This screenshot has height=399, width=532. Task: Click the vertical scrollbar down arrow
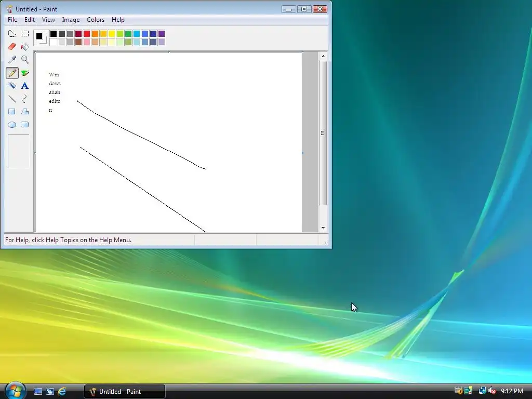tap(323, 228)
